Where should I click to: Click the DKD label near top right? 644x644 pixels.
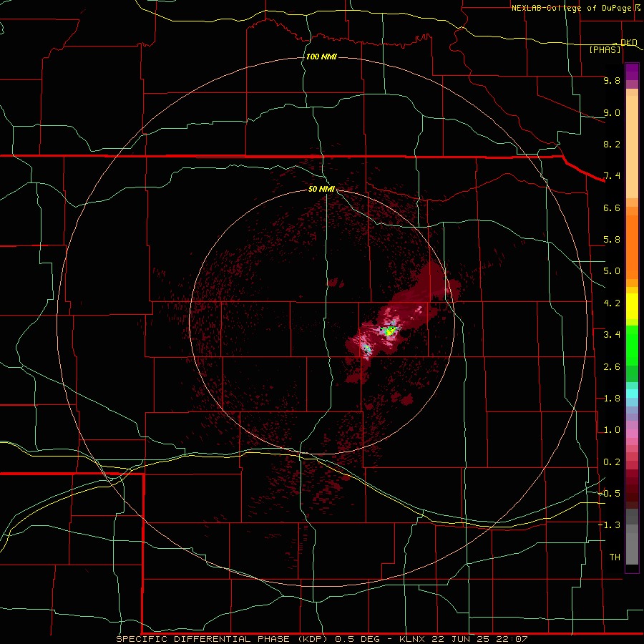point(629,42)
